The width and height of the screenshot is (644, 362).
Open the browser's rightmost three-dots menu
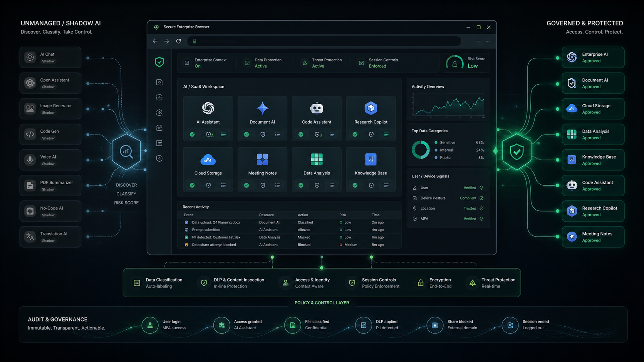pyautogui.click(x=488, y=41)
